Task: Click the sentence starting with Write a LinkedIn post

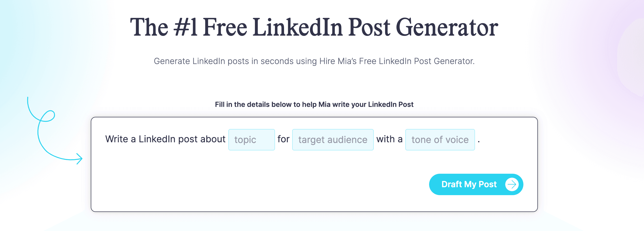Action: click(x=166, y=139)
